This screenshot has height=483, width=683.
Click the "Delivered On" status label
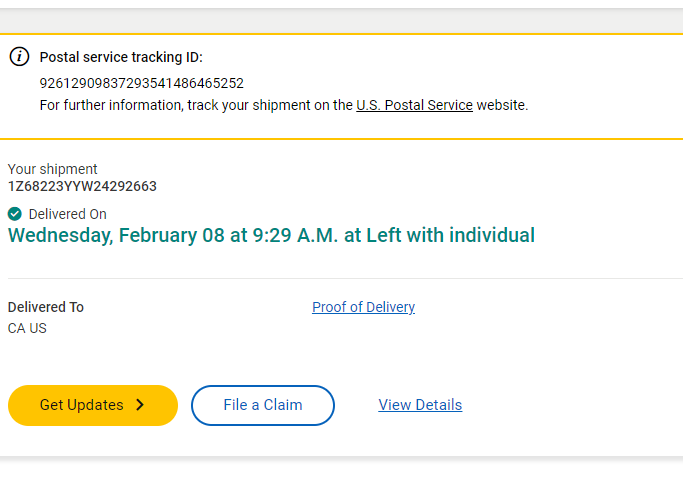click(x=67, y=214)
